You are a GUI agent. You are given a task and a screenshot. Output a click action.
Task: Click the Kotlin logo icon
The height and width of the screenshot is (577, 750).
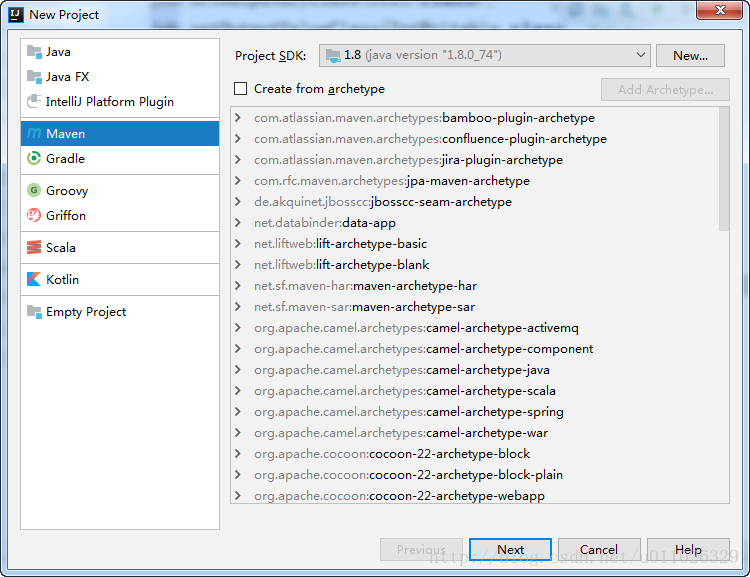[34, 279]
